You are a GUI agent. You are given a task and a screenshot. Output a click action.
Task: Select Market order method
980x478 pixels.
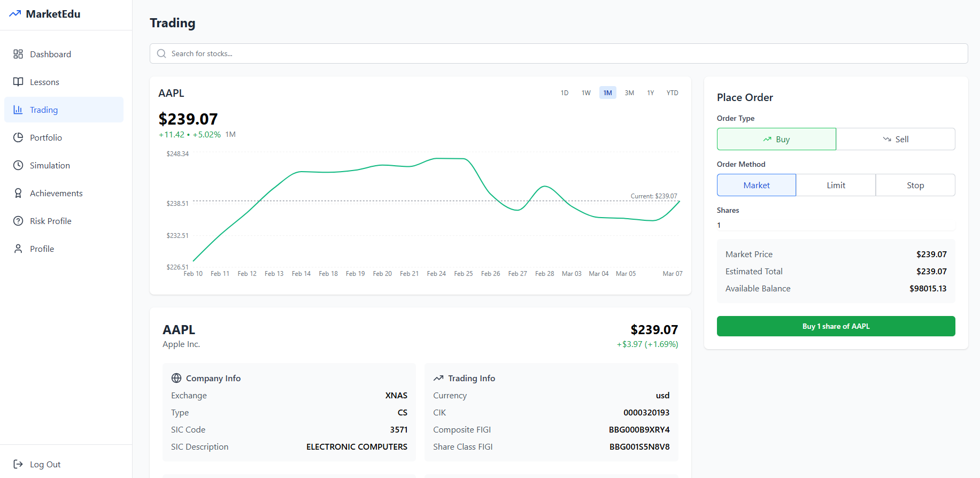point(757,185)
